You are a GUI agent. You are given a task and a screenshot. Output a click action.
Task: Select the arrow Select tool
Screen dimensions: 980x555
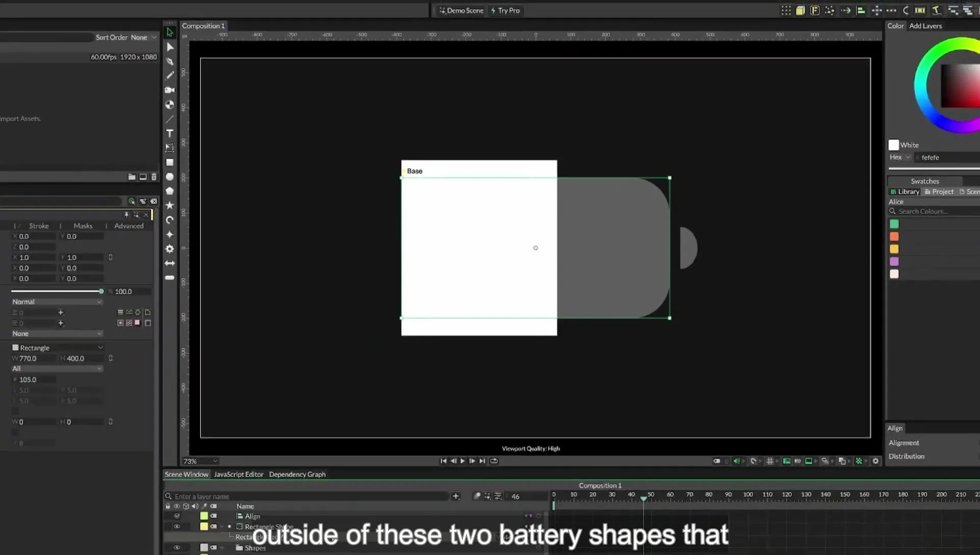[x=170, y=32]
